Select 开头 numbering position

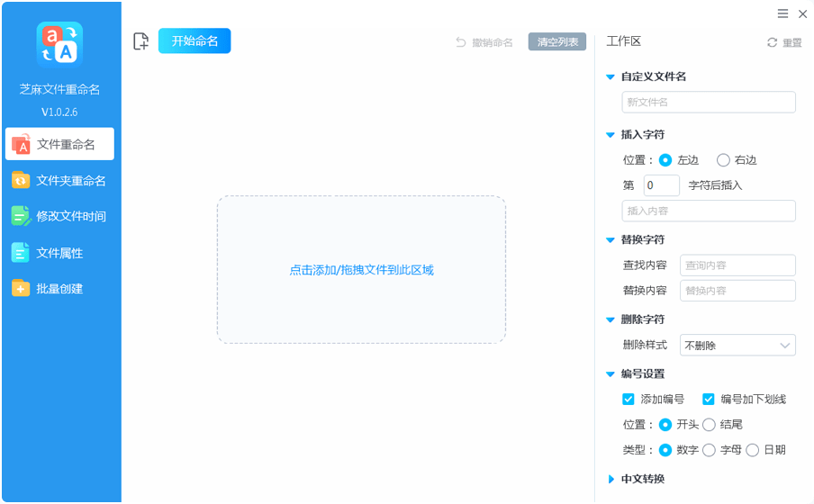[x=665, y=425]
